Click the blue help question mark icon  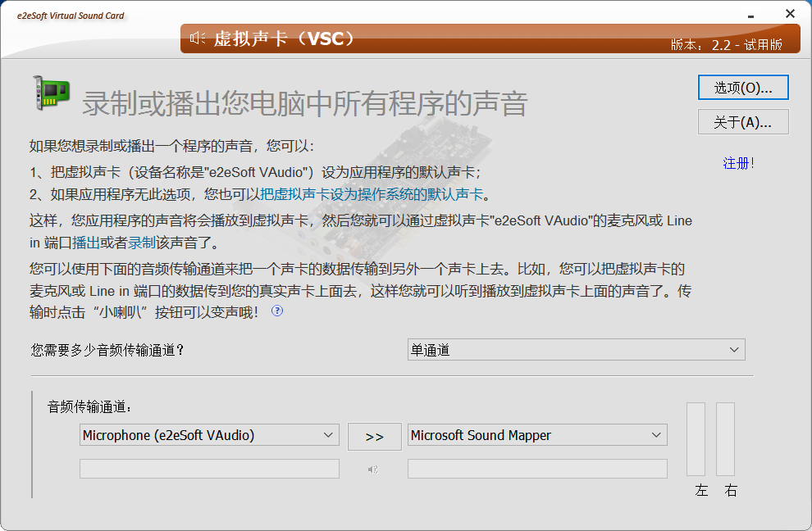pos(277,311)
